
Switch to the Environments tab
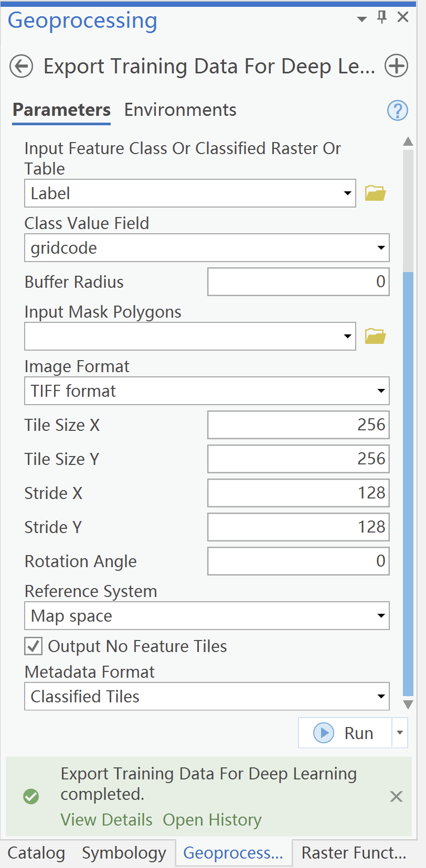point(180,110)
